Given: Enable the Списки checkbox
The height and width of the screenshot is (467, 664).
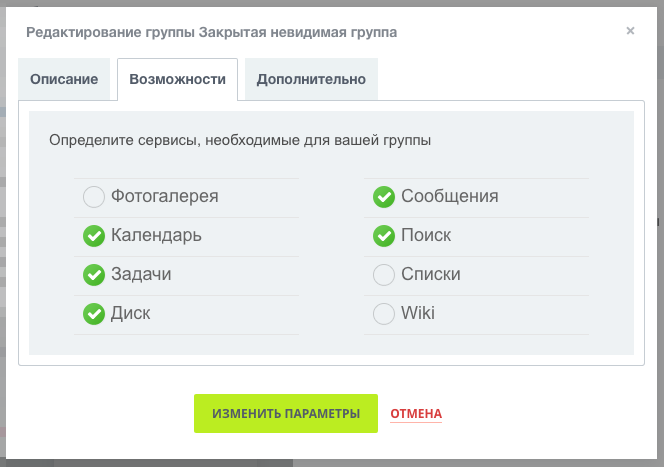Looking at the screenshot, I should click(384, 275).
